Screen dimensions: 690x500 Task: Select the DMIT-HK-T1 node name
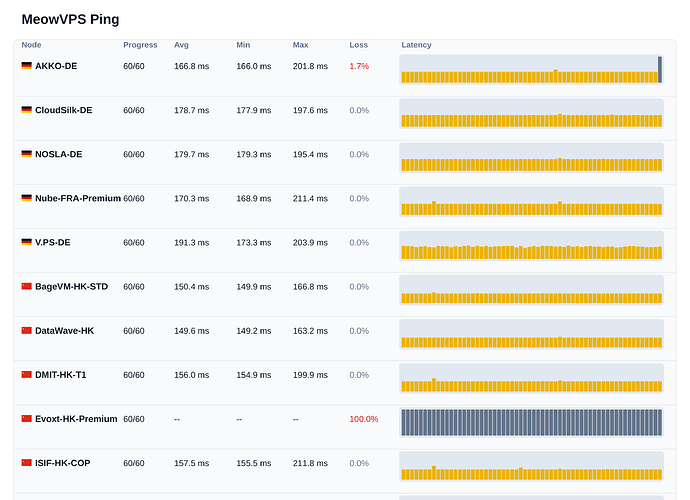click(x=61, y=375)
